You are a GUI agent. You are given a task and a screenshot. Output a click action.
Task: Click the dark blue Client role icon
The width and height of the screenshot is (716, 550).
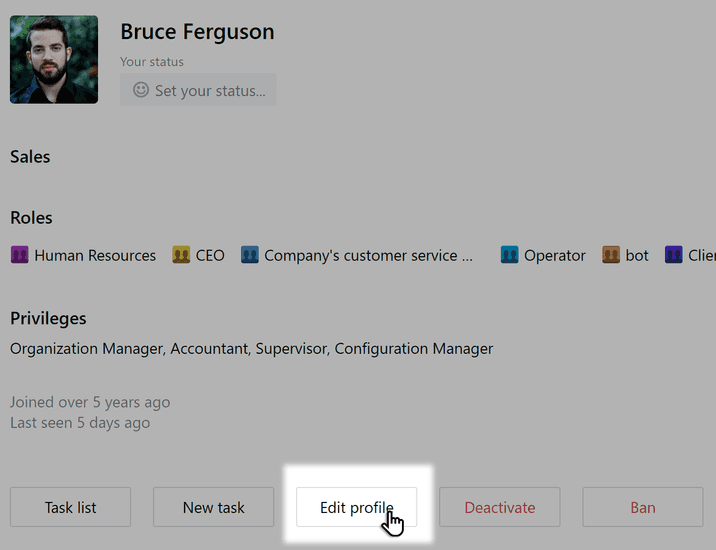tap(674, 255)
